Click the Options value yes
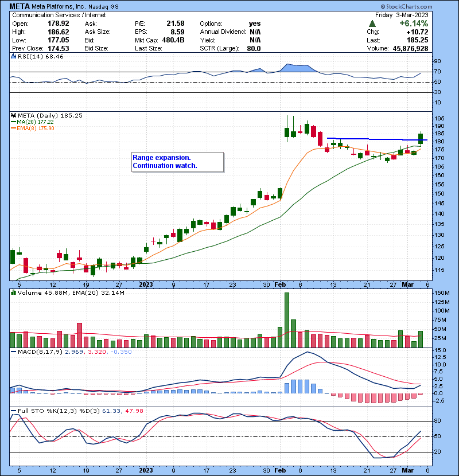 255,24
